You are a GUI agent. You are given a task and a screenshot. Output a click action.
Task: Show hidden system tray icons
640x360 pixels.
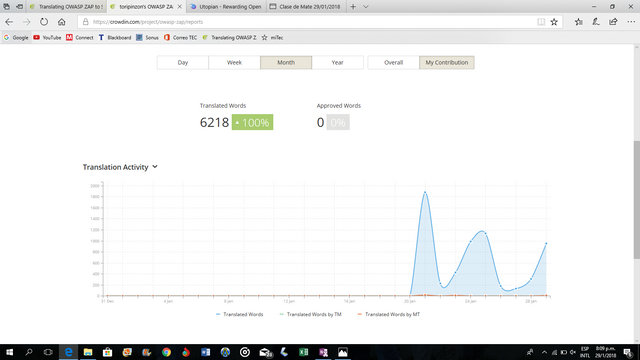click(x=544, y=352)
